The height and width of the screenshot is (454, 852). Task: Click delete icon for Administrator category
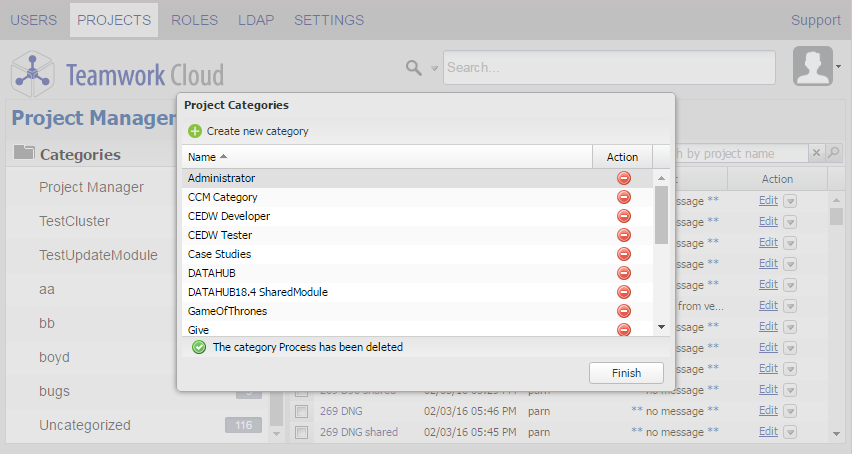(624, 178)
